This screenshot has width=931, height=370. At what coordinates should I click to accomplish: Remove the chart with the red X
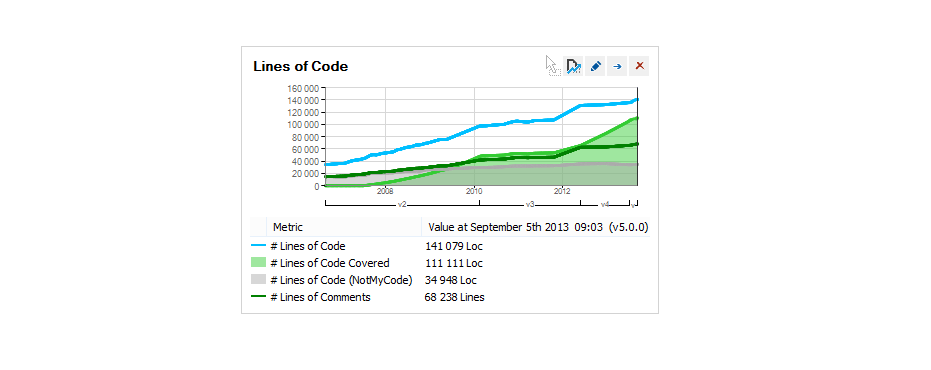coord(639,66)
